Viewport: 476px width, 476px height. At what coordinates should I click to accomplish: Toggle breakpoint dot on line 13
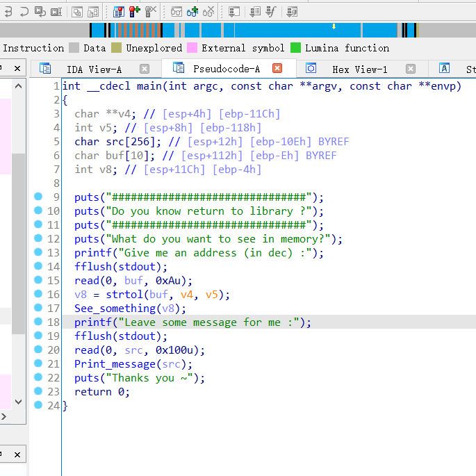[38, 252]
